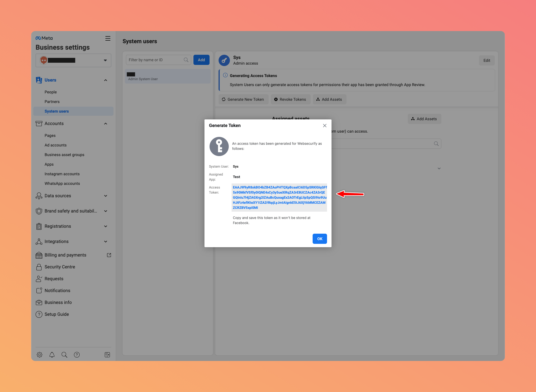Expand the Data sources section
The image size is (536, 392).
pos(106,196)
